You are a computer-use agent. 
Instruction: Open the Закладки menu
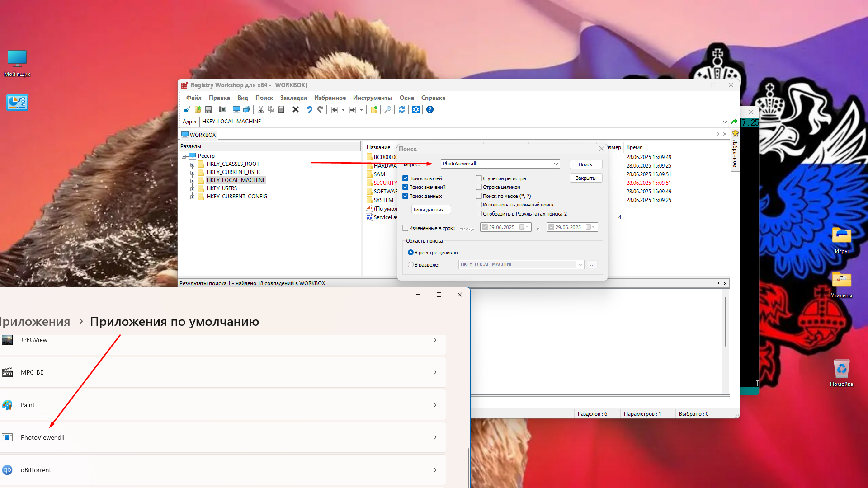tap(293, 98)
